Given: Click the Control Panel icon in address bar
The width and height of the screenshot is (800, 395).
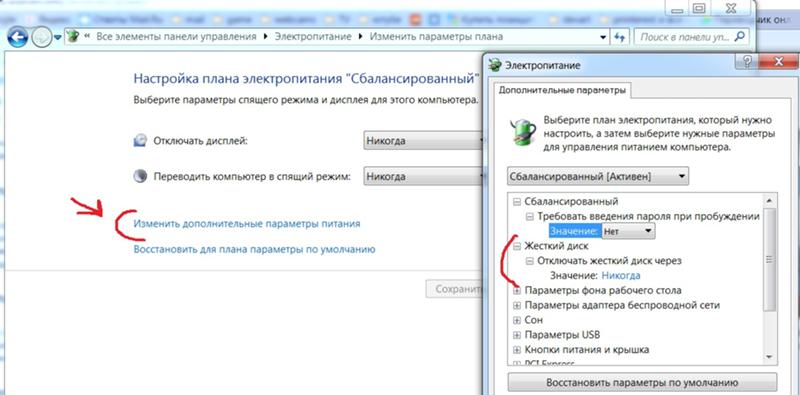Looking at the screenshot, I should [x=73, y=37].
